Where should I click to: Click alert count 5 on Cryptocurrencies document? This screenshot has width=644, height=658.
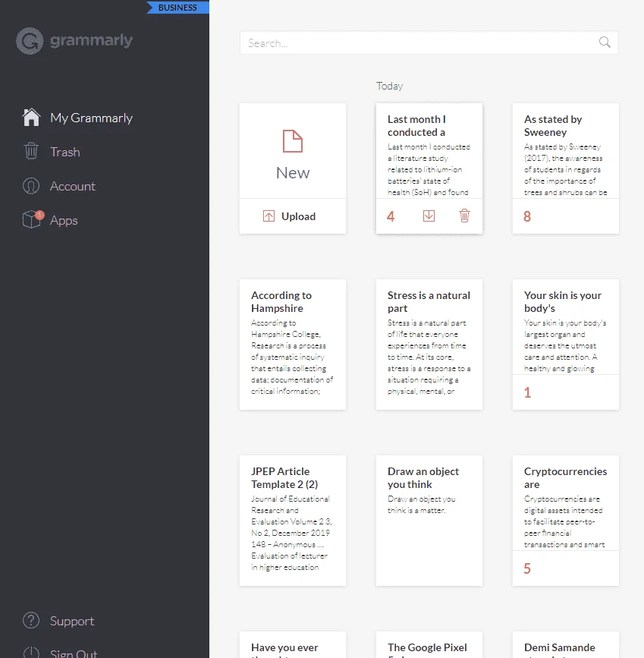coord(527,568)
